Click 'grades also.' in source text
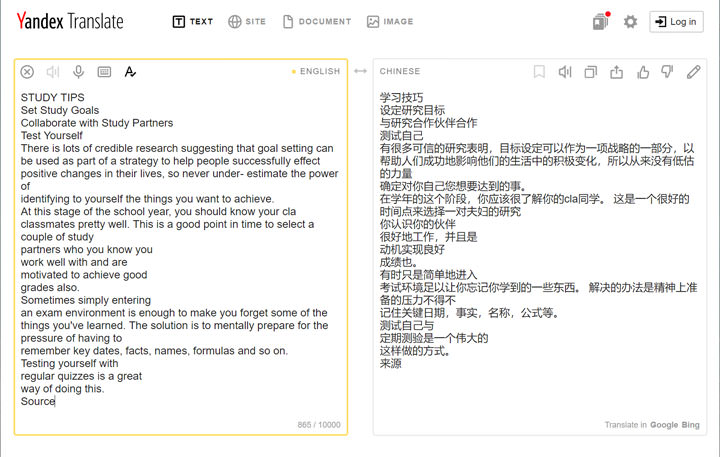Screen dimensions: 720x457 point(50,288)
